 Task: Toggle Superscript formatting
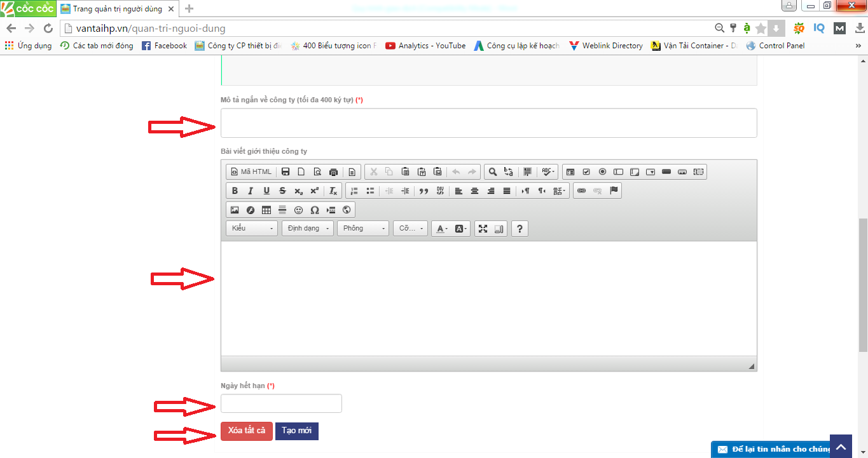315,191
